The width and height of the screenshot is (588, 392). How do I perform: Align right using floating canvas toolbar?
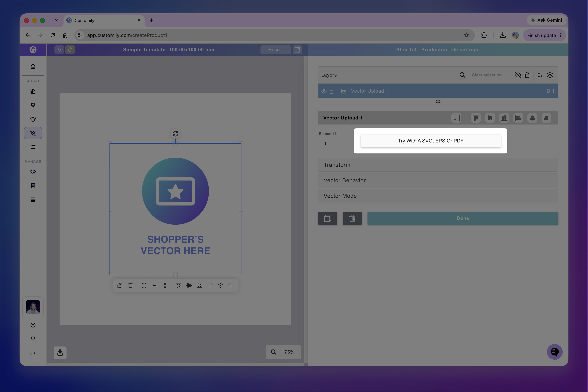(231, 285)
